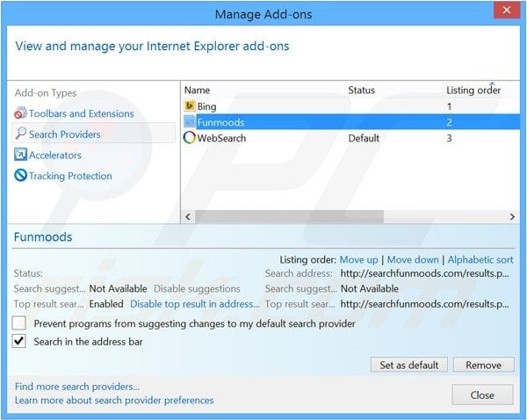Viewport: 527px width, 420px height.
Task: Check Prevent programs from suggesting changes checkbox
Action: point(18,323)
